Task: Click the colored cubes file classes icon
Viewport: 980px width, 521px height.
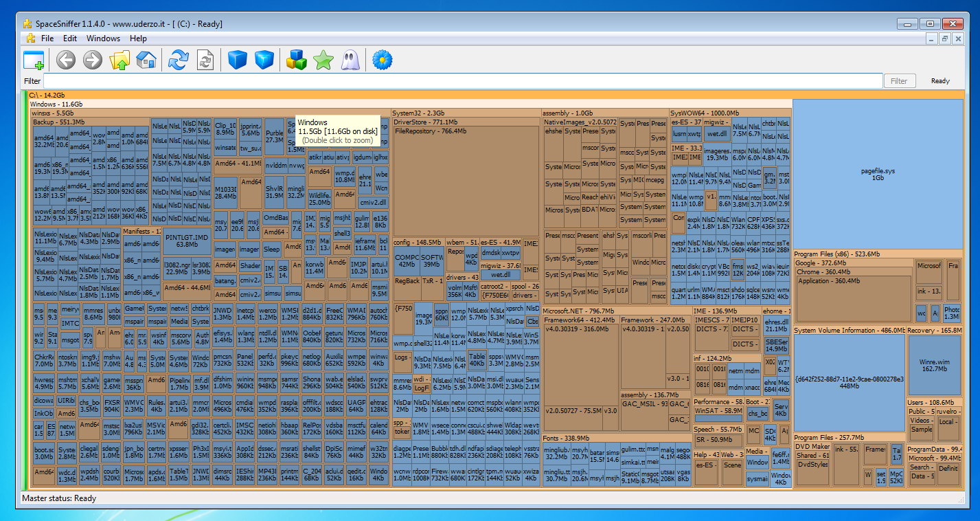Action: coord(296,60)
